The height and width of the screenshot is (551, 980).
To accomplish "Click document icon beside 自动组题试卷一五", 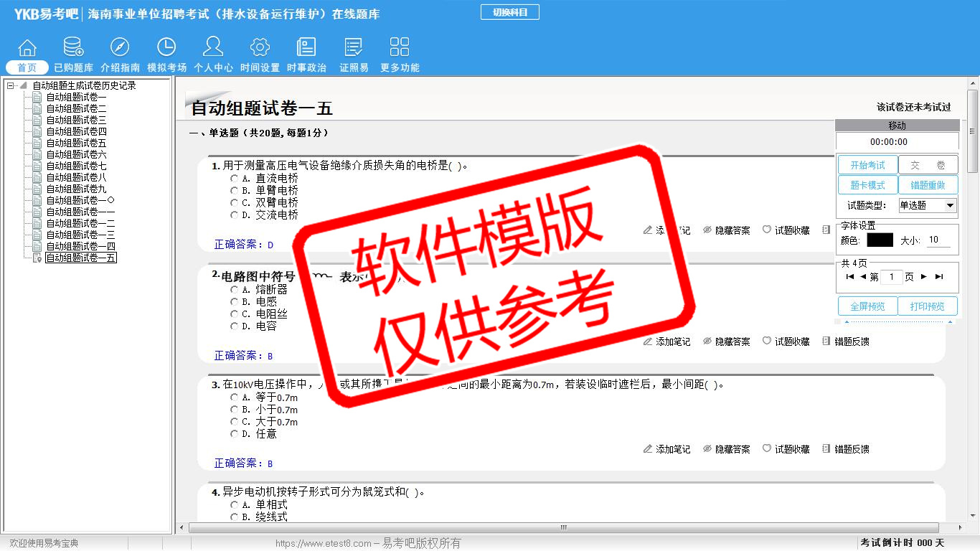I will (37, 258).
